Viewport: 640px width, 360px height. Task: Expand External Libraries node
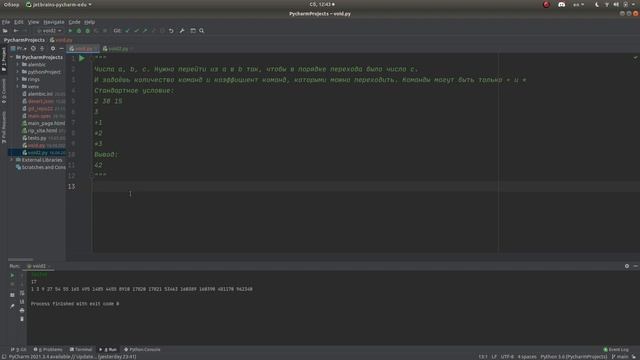12,160
